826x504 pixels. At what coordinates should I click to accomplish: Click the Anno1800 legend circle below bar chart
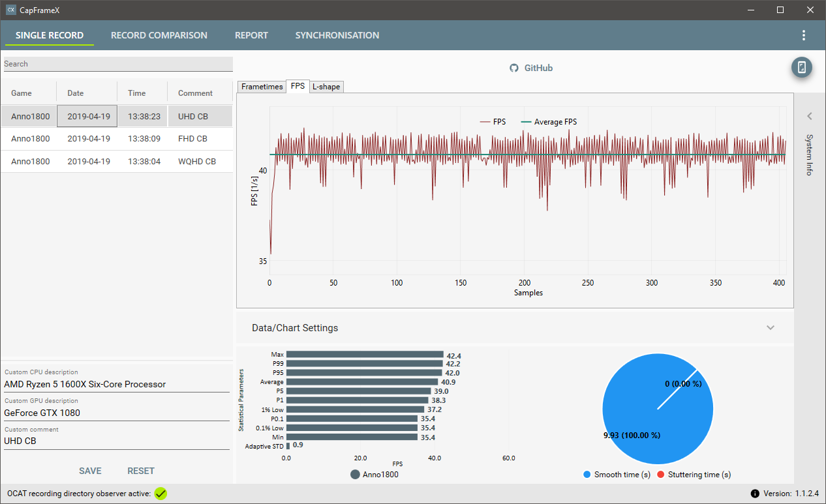point(355,475)
